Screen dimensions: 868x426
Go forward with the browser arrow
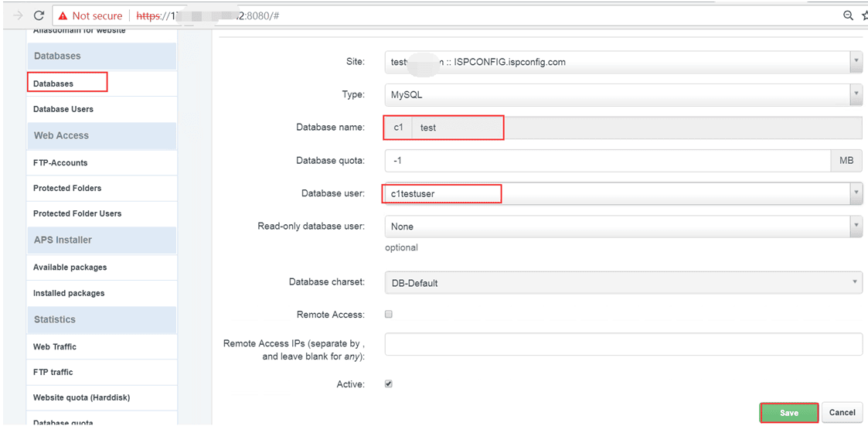[x=18, y=16]
